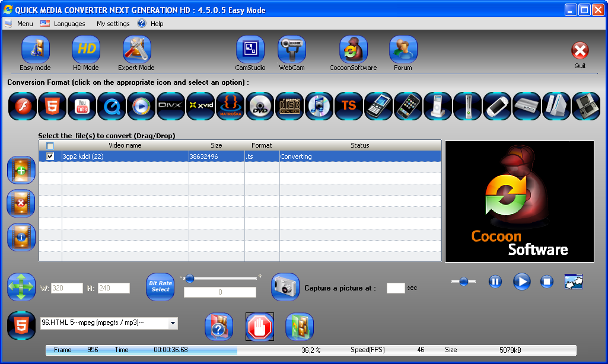Expand the 96.HTML 5 preset dropdown
Viewport: 608px width, 364px height.
pos(173,323)
